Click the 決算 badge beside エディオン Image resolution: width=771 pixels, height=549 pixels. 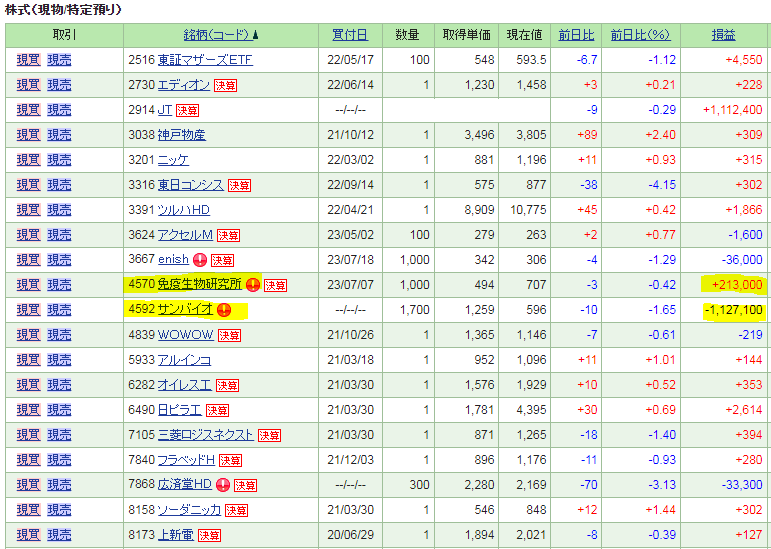click(x=225, y=86)
